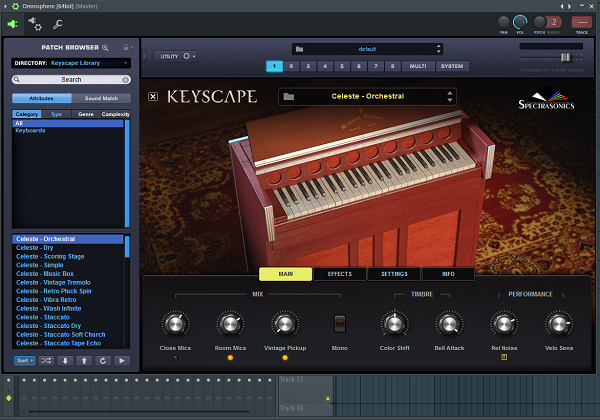The height and width of the screenshot is (420, 600).
Task: Clear the search field with X icon
Action: point(125,80)
